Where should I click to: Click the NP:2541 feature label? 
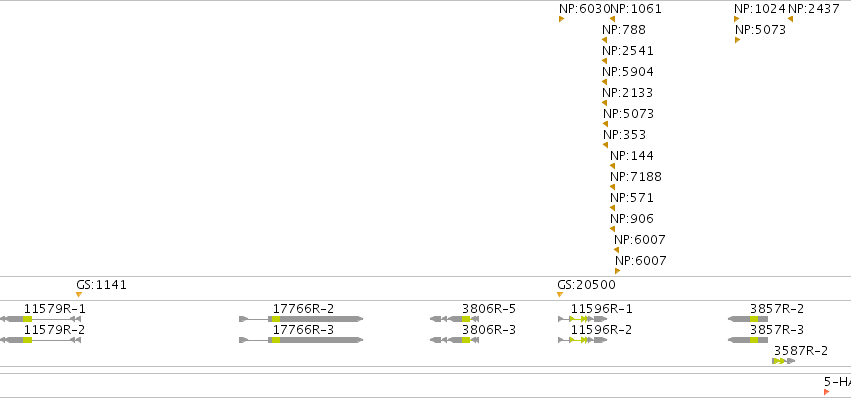pos(628,51)
